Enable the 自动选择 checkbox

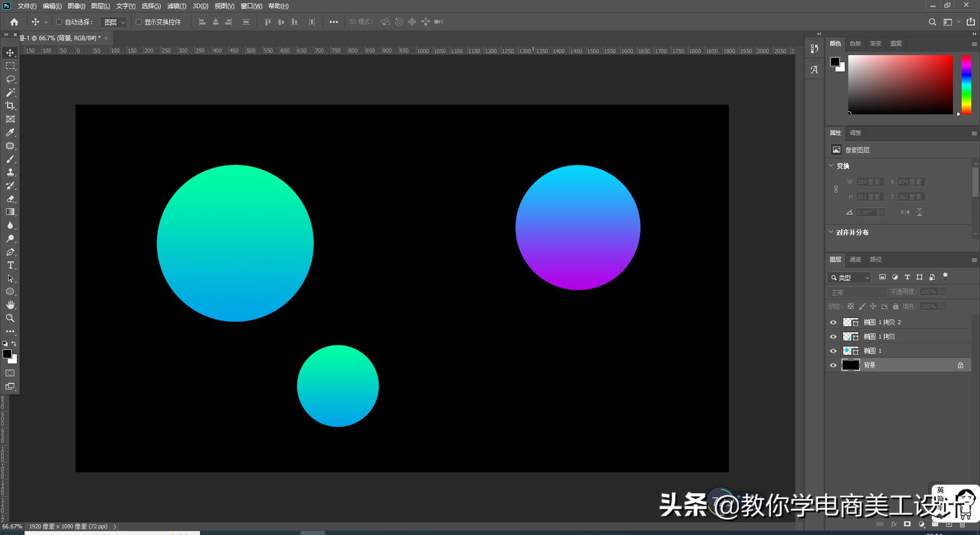(58, 22)
